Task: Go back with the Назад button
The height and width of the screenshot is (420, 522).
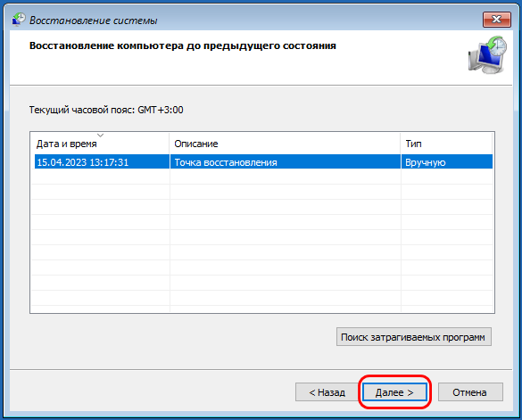Action: 327,392
